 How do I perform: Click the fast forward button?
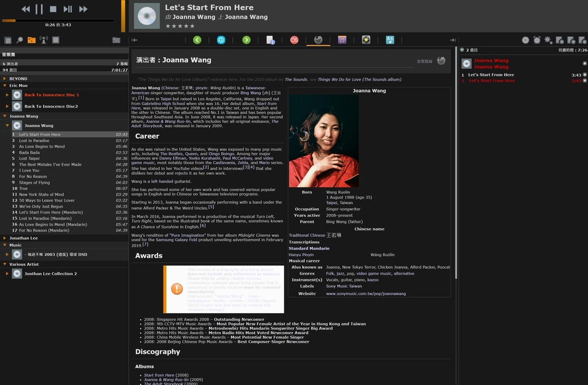pyautogui.click(x=83, y=9)
